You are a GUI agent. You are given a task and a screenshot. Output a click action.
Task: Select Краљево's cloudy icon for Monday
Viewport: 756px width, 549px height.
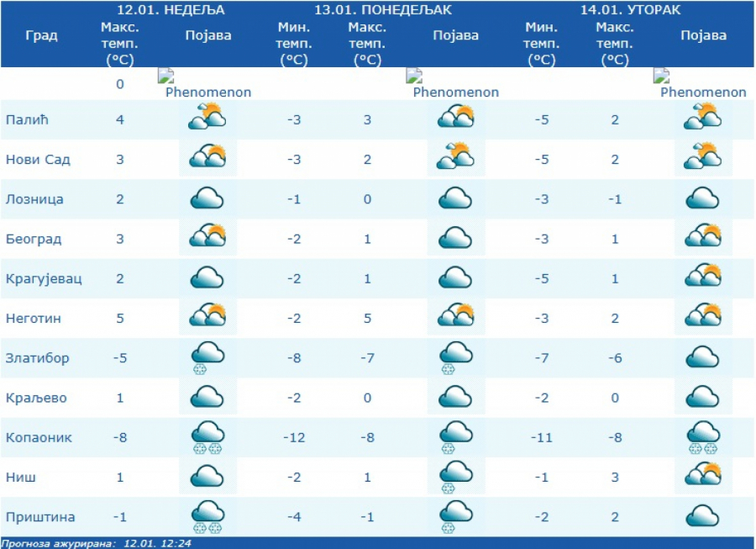pos(455,396)
